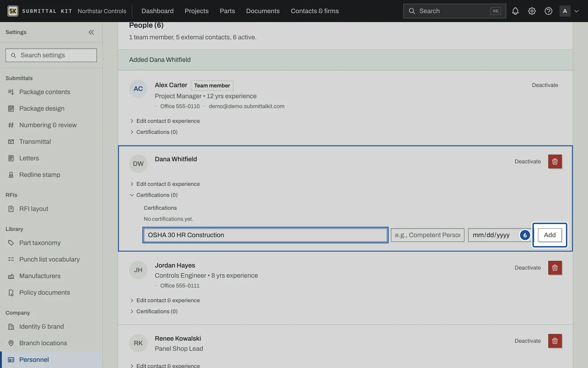
Task: Expand Alex Carter's Edit contact & experience
Action: click(165, 121)
